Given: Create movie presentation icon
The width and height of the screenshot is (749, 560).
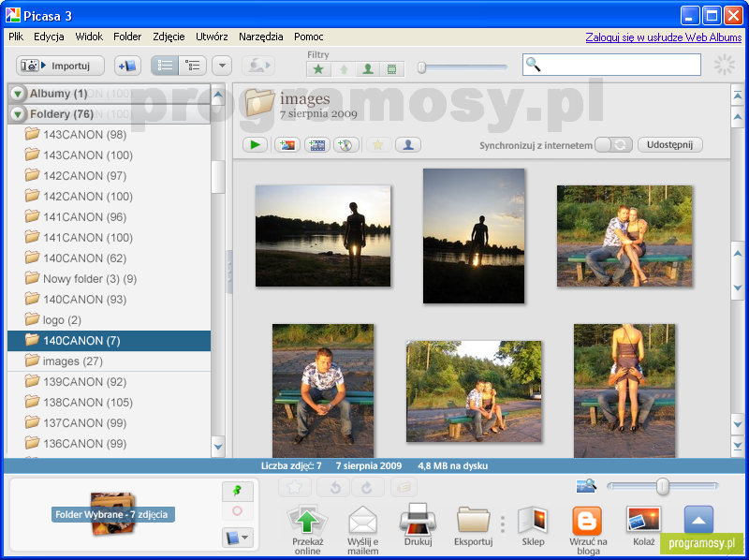Looking at the screenshot, I should [x=316, y=145].
